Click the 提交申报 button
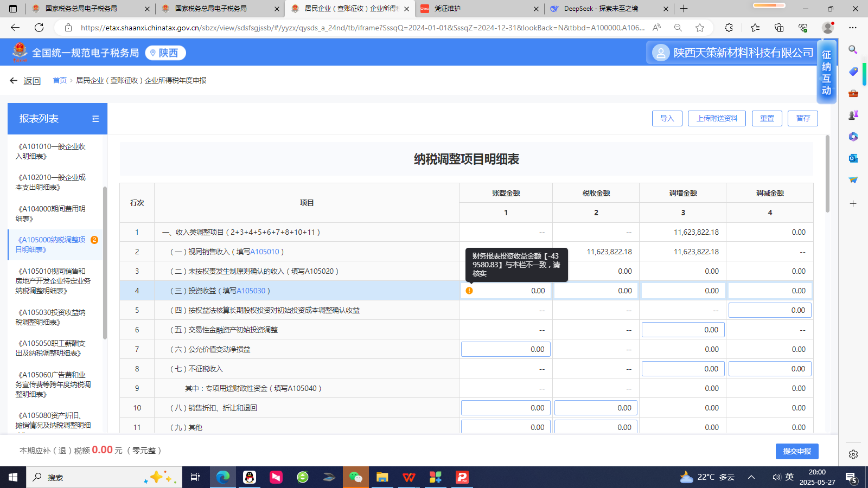868x488 pixels. (x=796, y=451)
